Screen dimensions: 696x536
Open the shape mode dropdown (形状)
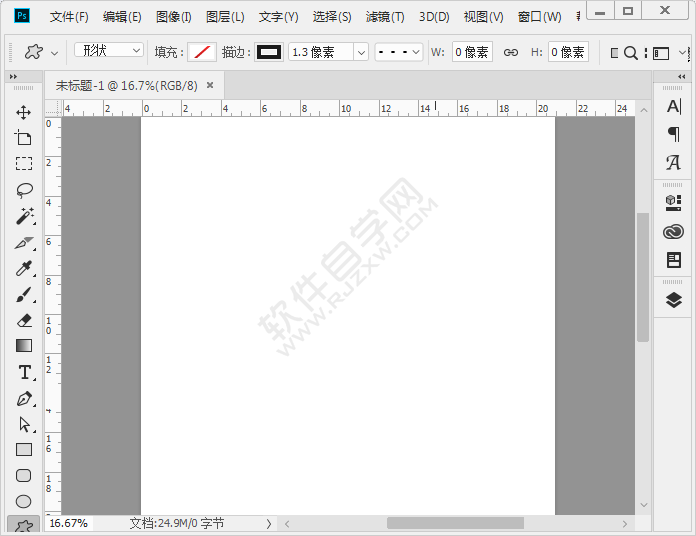click(109, 51)
